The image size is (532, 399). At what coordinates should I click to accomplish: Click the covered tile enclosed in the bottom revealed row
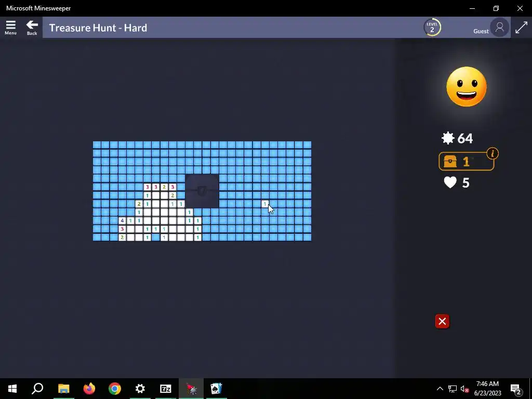[156, 237]
